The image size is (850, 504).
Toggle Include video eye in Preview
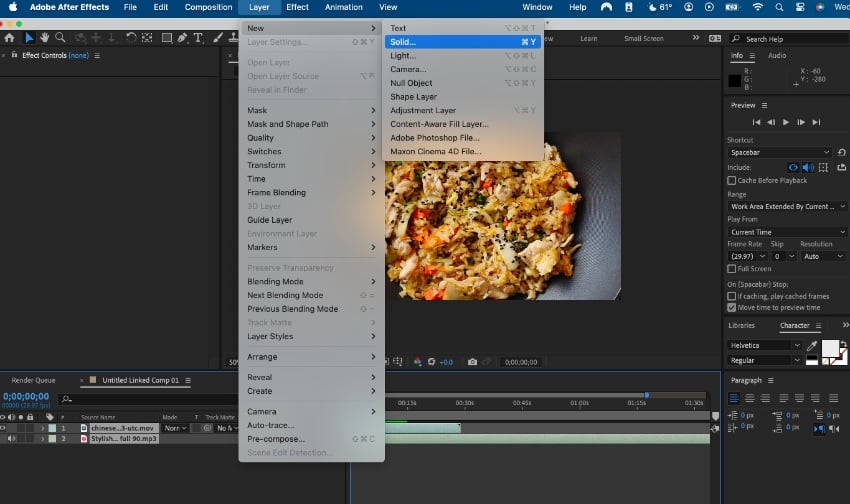click(793, 167)
